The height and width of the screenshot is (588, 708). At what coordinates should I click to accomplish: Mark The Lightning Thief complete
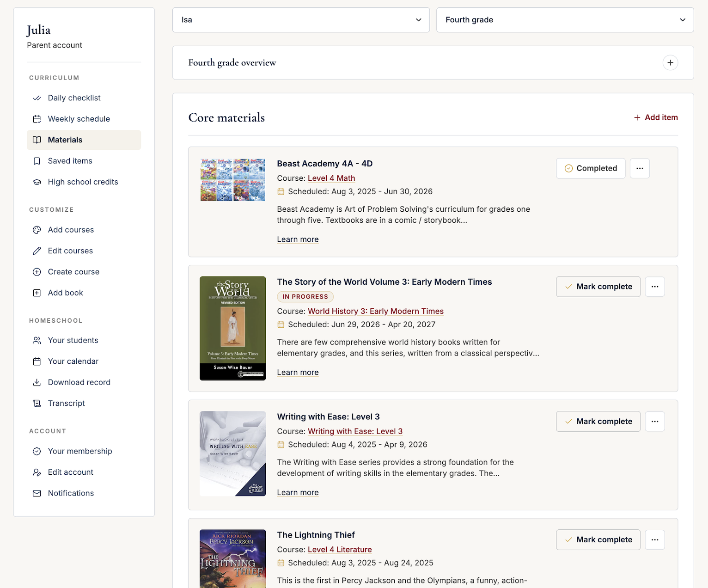pos(598,540)
